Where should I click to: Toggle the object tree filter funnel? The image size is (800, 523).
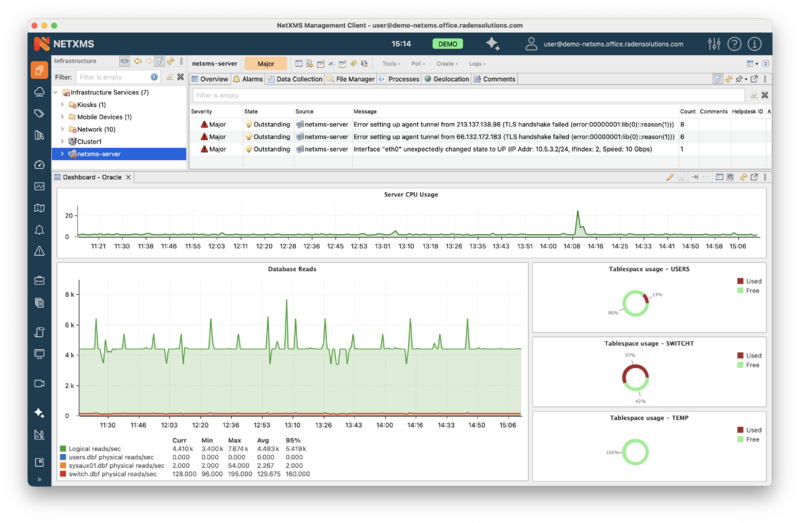click(160, 61)
